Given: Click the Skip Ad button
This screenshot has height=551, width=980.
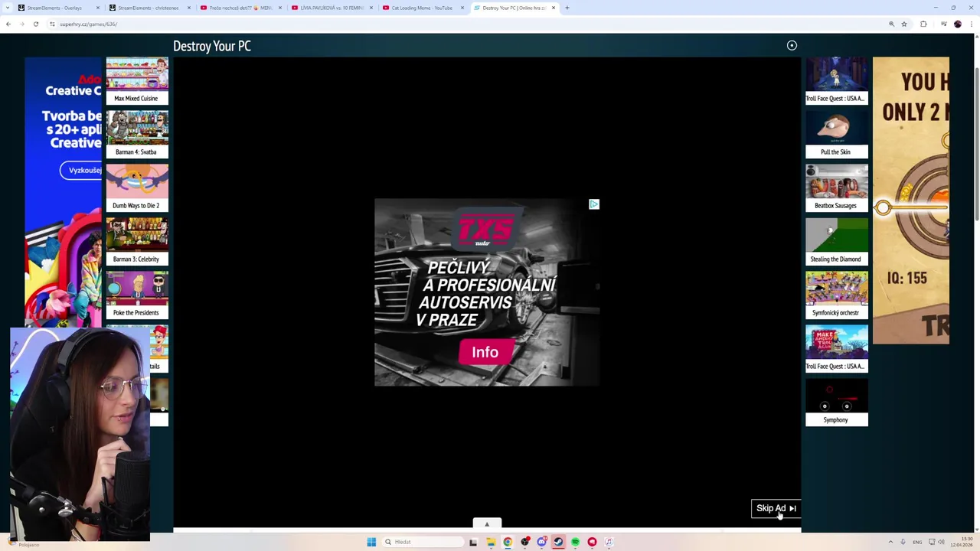Looking at the screenshot, I should tap(776, 508).
